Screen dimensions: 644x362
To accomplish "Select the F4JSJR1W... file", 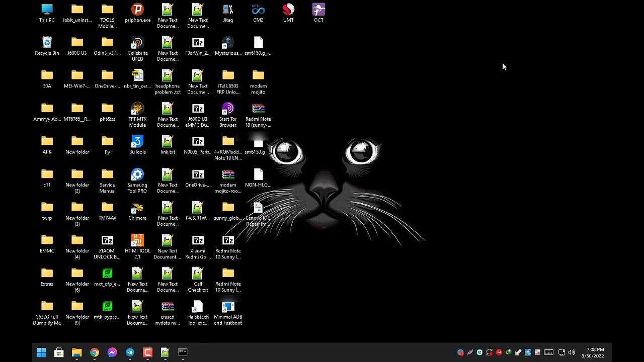I will [x=198, y=211].
